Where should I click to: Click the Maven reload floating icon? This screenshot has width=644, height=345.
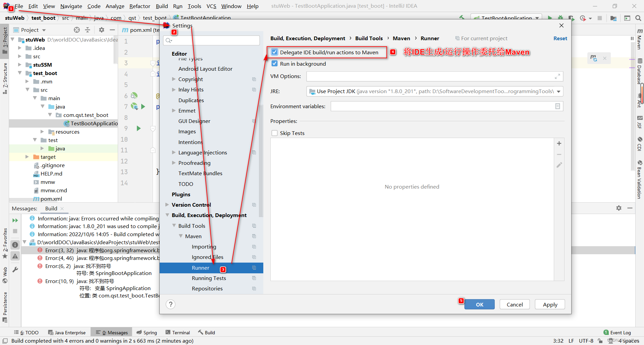[593, 58]
